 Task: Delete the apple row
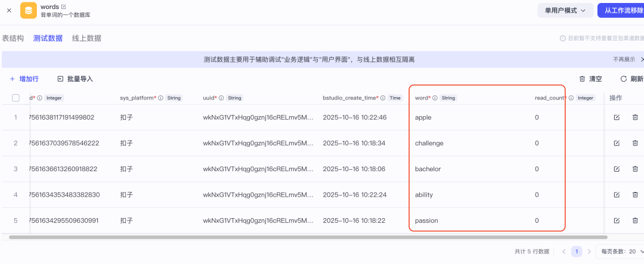point(635,117)
